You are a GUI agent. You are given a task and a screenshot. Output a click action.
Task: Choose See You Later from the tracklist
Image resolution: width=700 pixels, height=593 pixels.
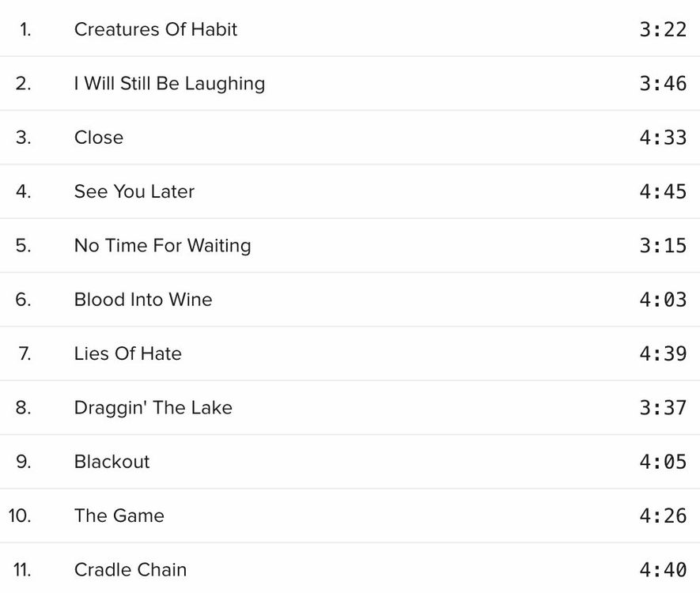click(x=134, y=191)
